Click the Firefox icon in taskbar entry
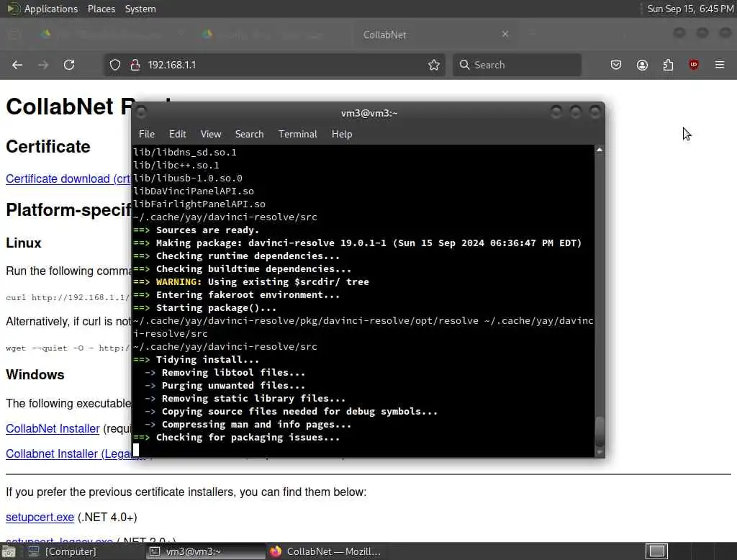737x560 pixels. coord(276,551)
